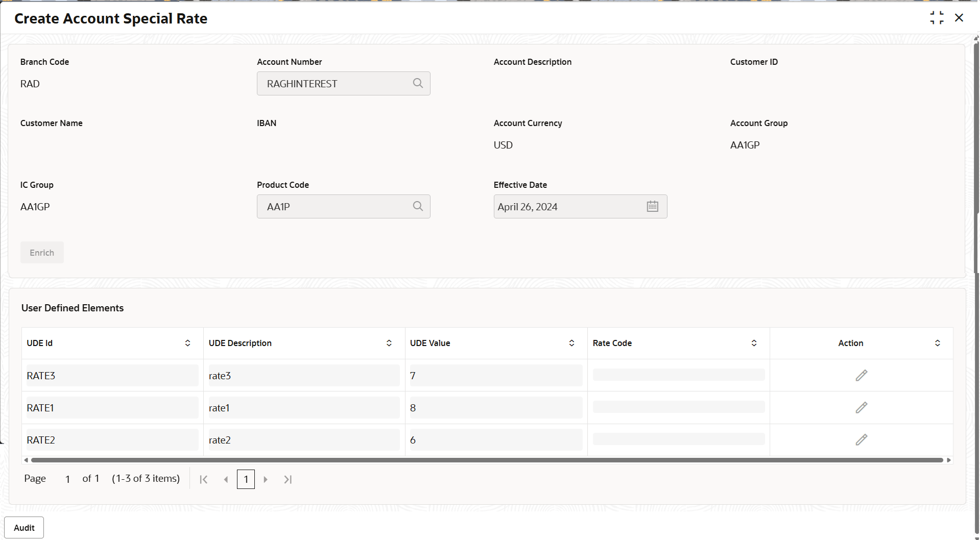Go to the first page of results
980x540 pixels.
tap(204, 479)
